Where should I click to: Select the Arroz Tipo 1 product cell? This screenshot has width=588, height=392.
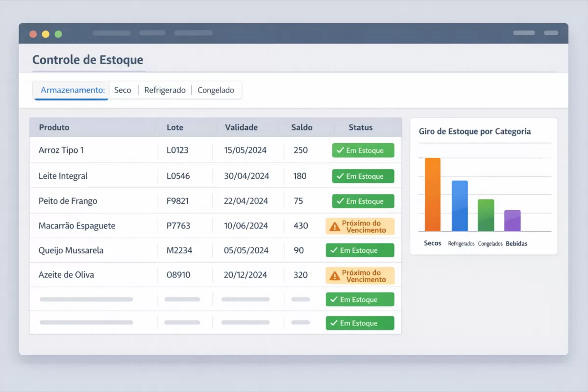[61, 150]
